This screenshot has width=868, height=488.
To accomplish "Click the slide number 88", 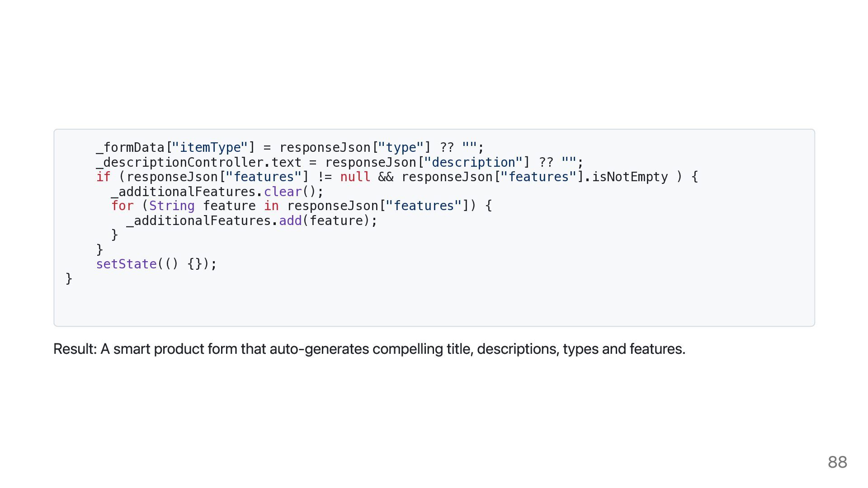I will point(837,462).
